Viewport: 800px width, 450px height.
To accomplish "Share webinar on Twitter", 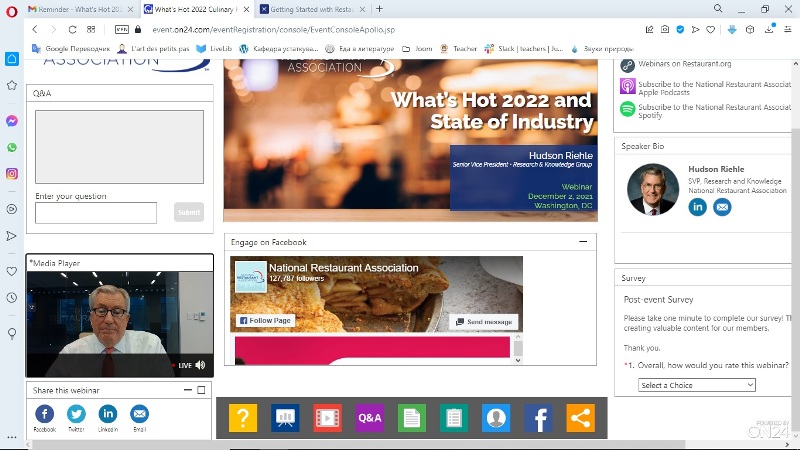I will pyautogui.click(x=76, y=414).
